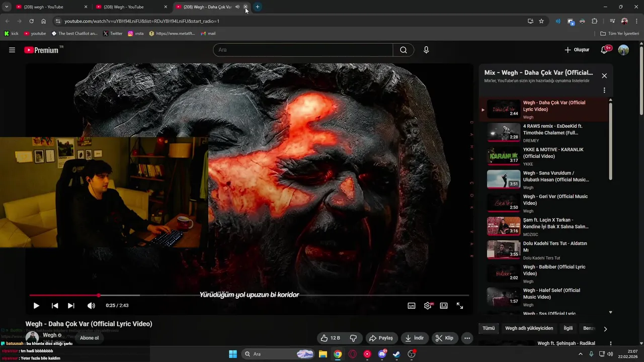Screen dimensions: 644x362
Task: Show hidden system tray icons
Action: point(581,354)
